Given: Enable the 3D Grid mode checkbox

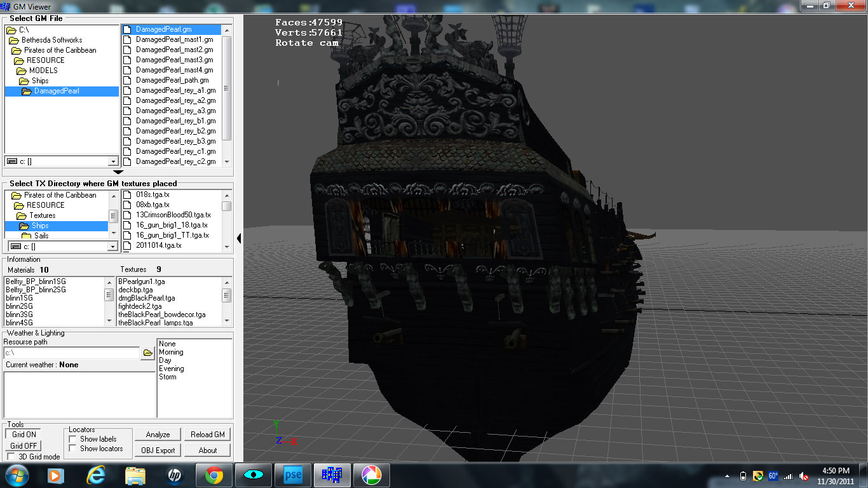Looking at the screenshot, I should click(11, 456).
